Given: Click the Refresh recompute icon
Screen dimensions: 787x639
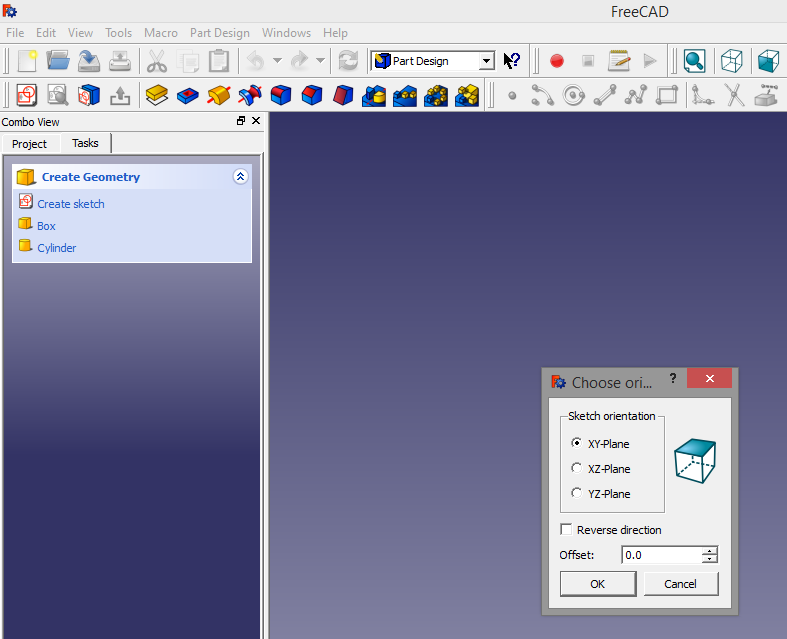Looking at the screenshot, I should [348, 61].
